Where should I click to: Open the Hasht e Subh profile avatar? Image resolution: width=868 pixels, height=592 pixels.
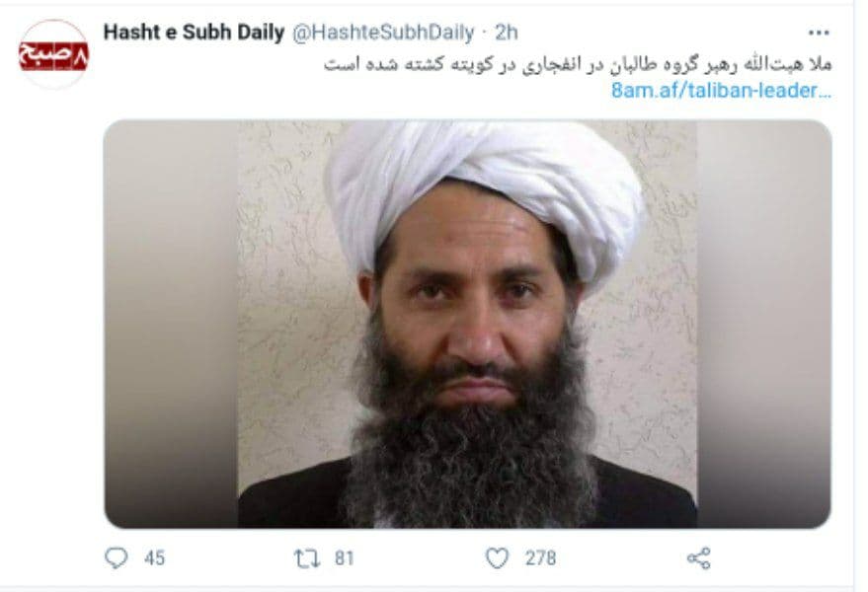click(53, 54)
